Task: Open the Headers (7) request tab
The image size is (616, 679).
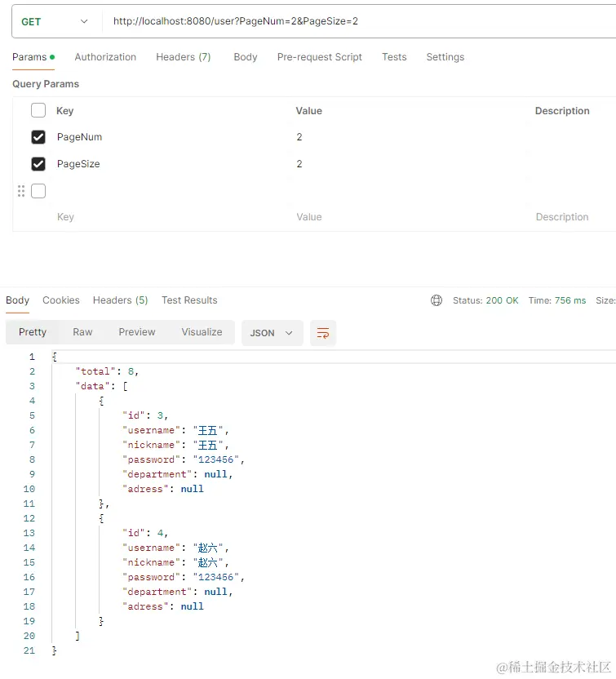Action: [x=183, y=57]
